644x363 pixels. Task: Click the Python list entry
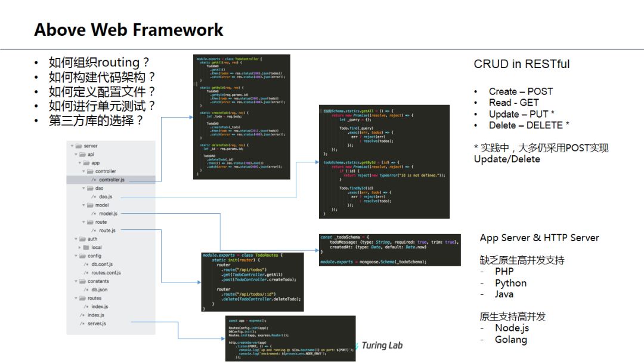[x=510, y=283]
